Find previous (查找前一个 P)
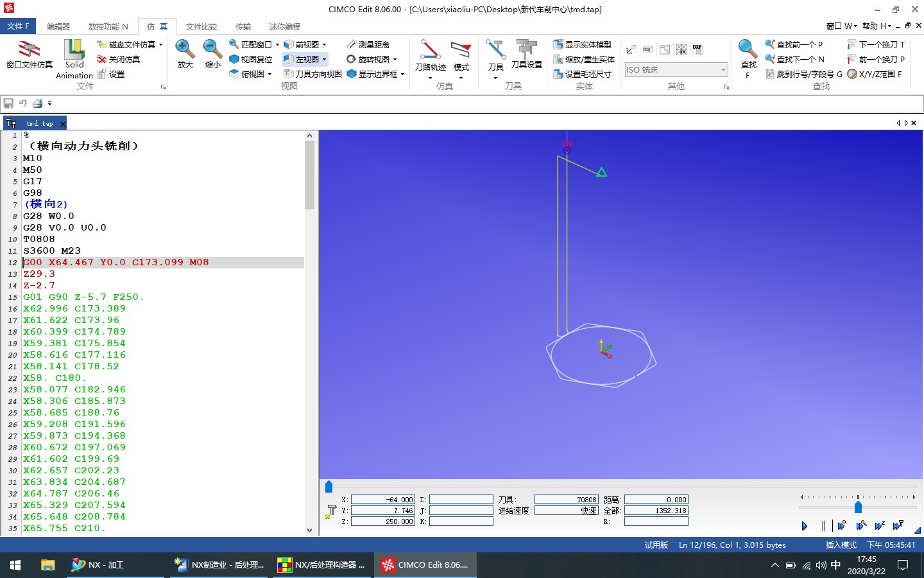Screen dimensions: 924x578 794,44
